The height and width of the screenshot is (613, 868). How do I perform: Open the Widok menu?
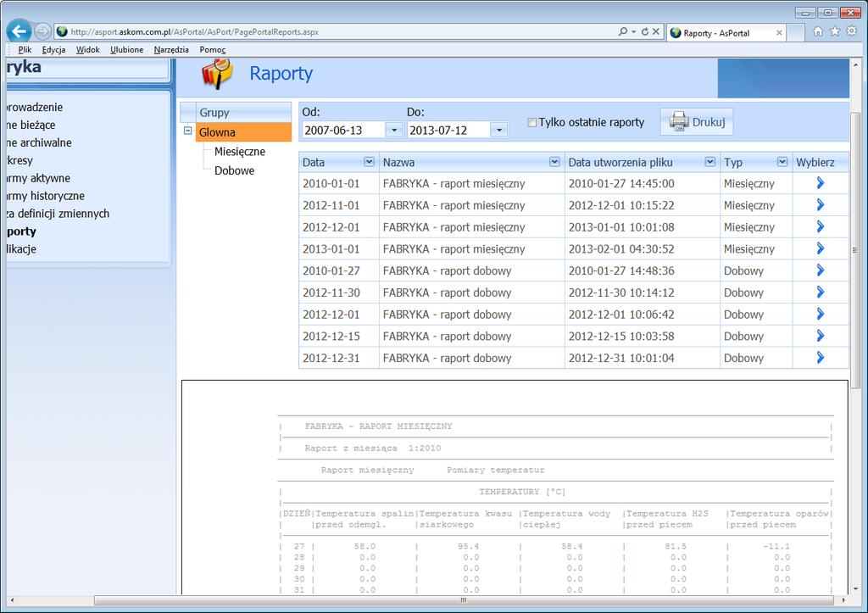click(87, 50)
